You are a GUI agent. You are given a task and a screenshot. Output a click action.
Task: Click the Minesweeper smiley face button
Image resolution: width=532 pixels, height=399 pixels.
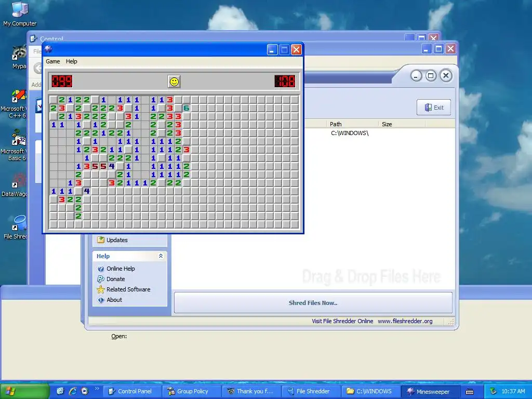point(174,82)
